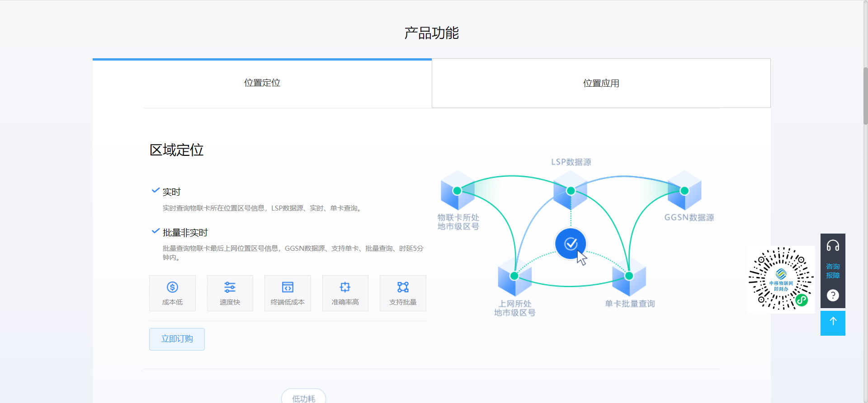
Task: Click the 产品功能 heading
Action: pos(432,33)
